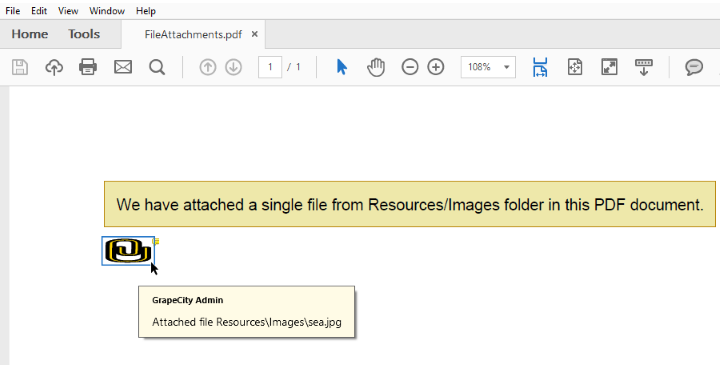Zoom out with the minus icon

click(410, 67)
